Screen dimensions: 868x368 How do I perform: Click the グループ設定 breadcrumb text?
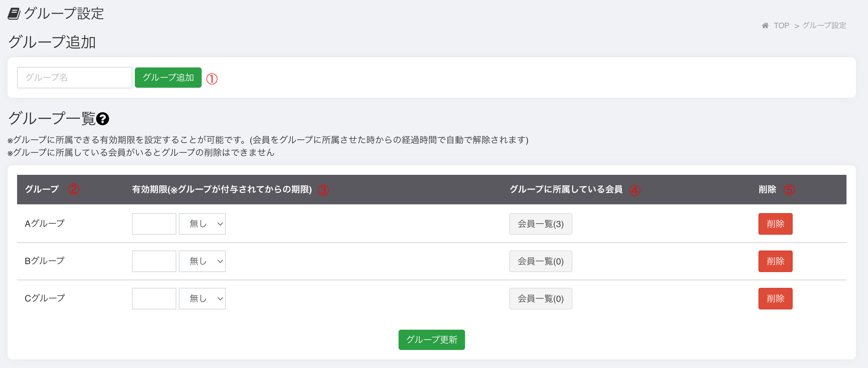tap(824, 26)
